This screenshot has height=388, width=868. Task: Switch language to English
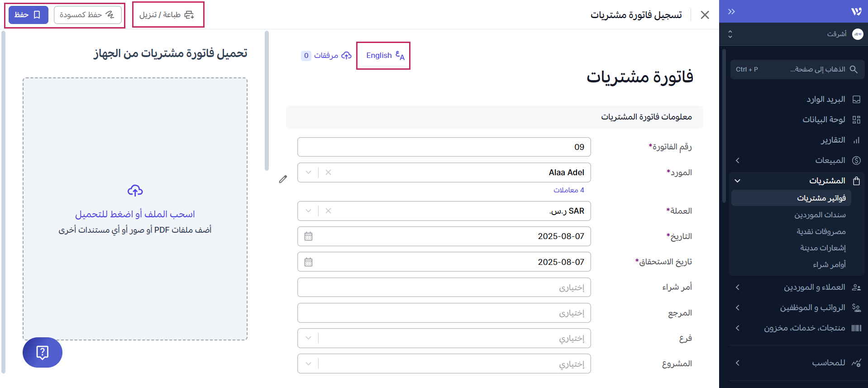pos(385,55)
